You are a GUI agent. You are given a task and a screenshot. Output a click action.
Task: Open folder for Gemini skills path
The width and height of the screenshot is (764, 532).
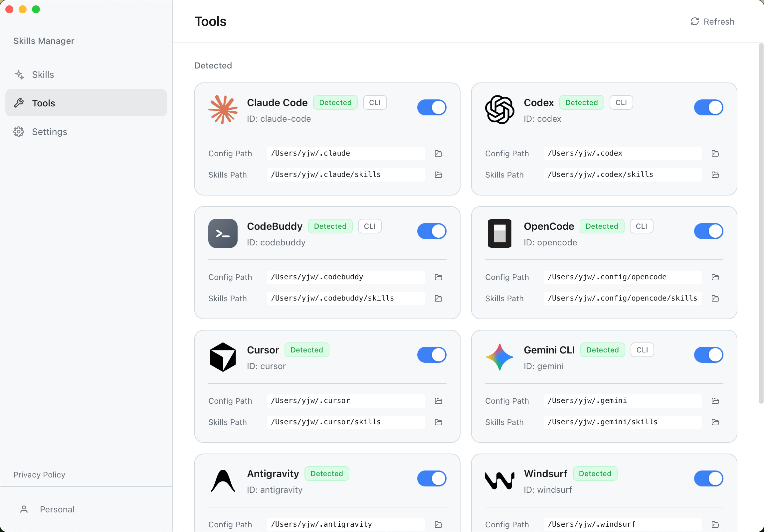pos(715,422)
